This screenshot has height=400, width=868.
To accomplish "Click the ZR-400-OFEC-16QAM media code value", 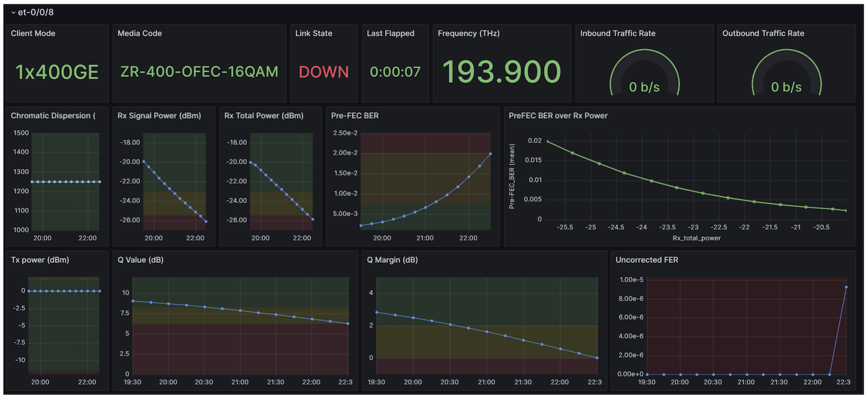I will tap(199, 72).
